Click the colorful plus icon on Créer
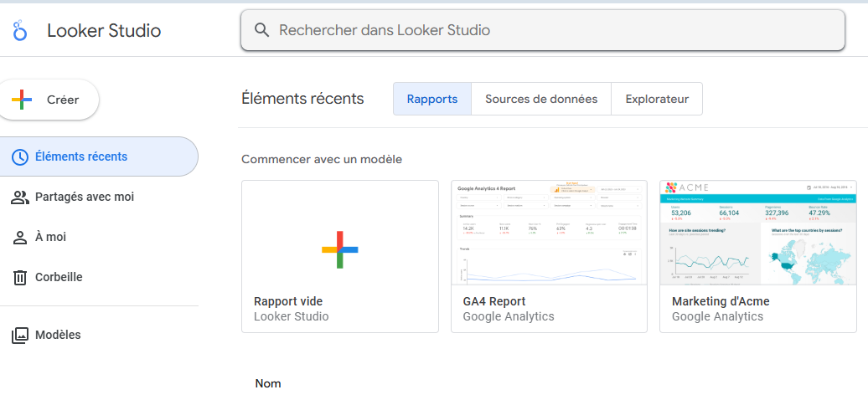Screen dimensions: 868x400 click(x=22, y=100)
